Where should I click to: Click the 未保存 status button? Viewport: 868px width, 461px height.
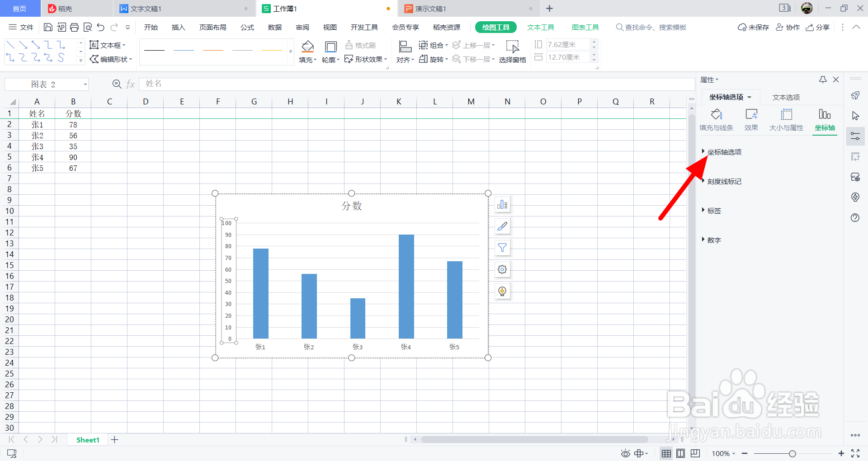coord(753,27)
